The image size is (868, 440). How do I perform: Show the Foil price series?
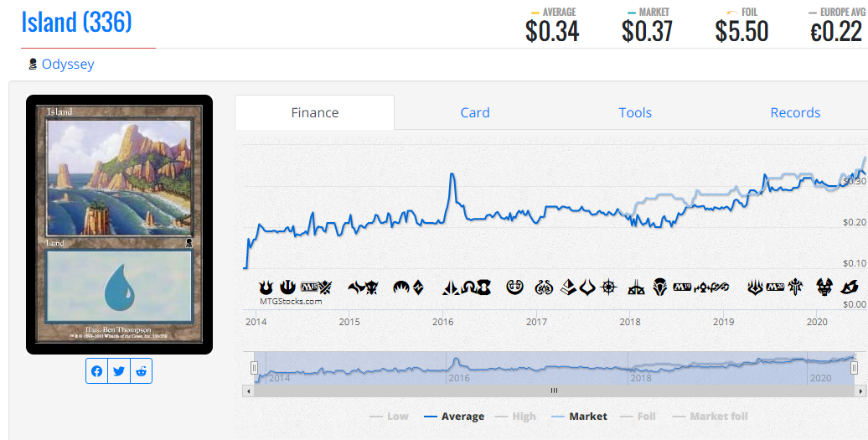click(638, 417)
